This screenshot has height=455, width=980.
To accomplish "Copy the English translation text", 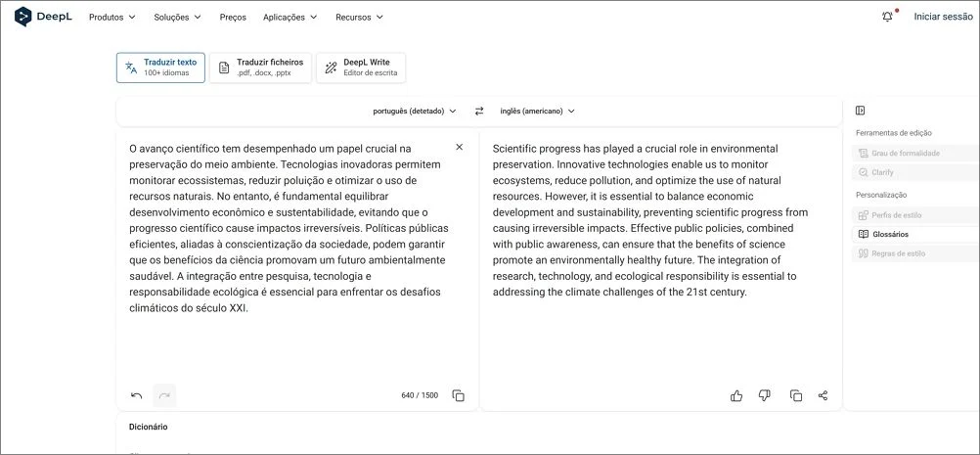I will pyautogui.click(x=796, y=395).
